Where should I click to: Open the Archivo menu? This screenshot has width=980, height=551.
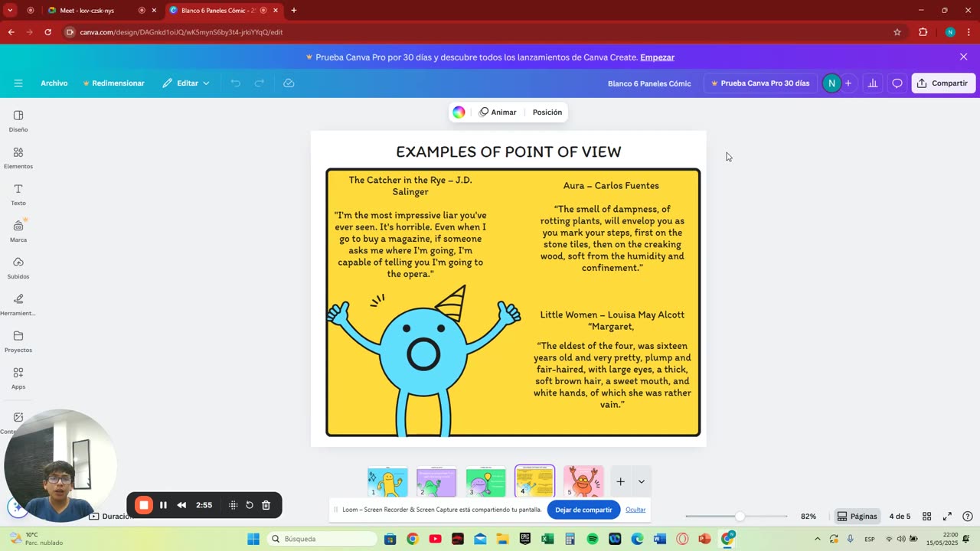pos(54,83)
